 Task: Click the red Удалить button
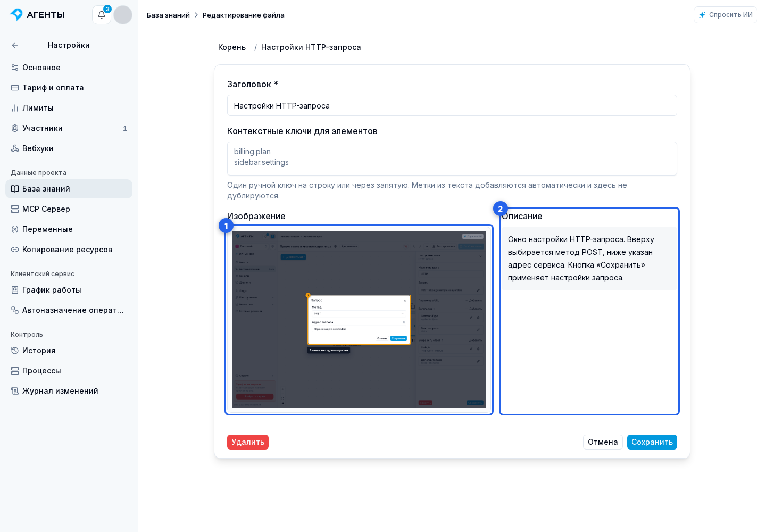(248, 442)
